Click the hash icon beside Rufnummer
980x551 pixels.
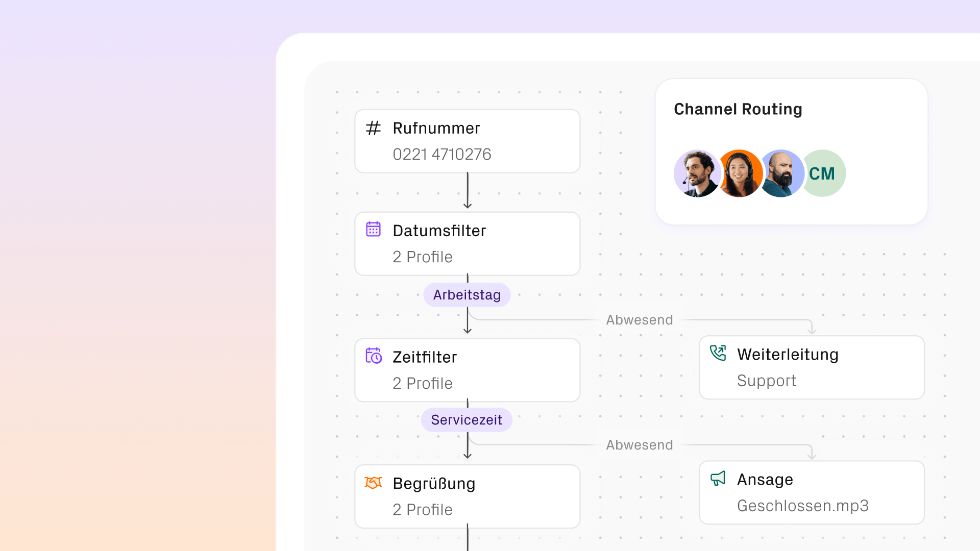tap(373, 128)
